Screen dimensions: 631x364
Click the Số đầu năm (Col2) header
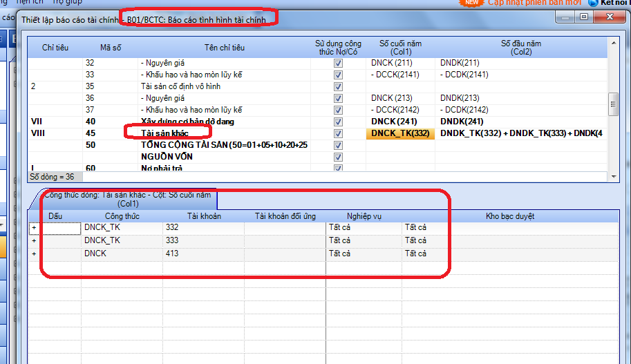point(521,48)
